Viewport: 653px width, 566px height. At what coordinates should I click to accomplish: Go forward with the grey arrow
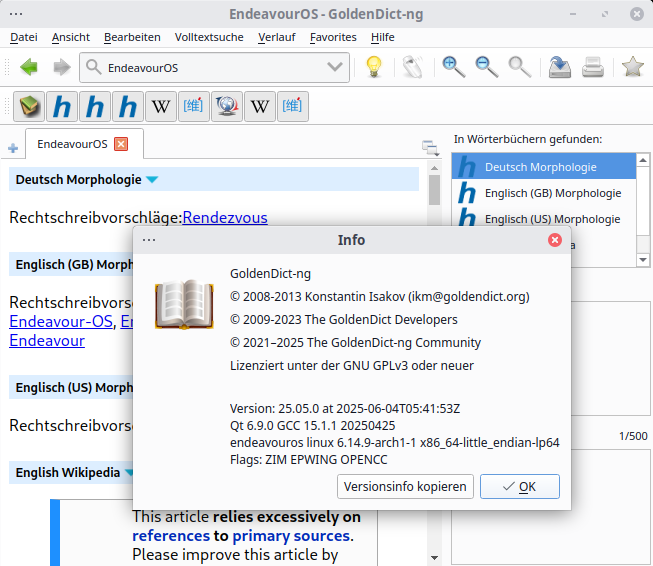pos(62,67)
